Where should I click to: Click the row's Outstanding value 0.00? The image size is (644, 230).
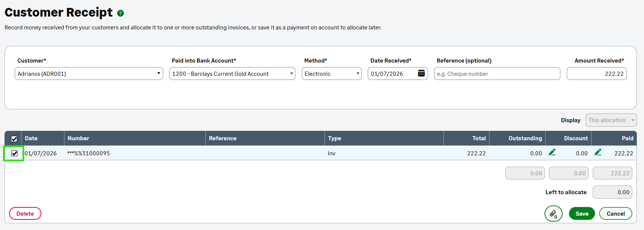536,153
